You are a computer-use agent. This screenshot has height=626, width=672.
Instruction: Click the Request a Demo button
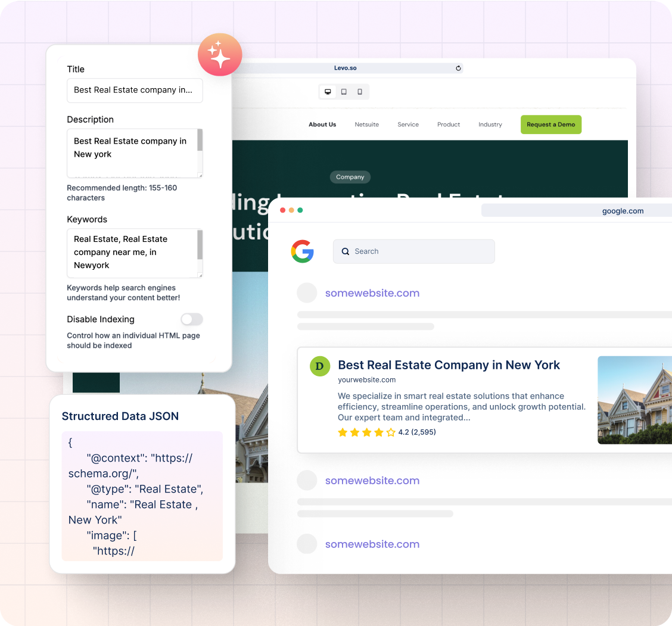click(x=550, y=124)
